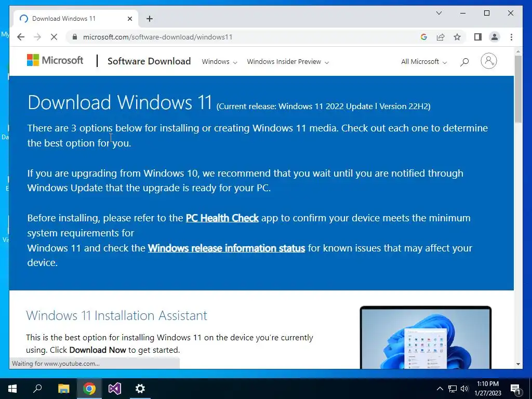Expand Windows Insider Preview menu
The height and width of the screenshot is (399, 532).
point(288,62)
